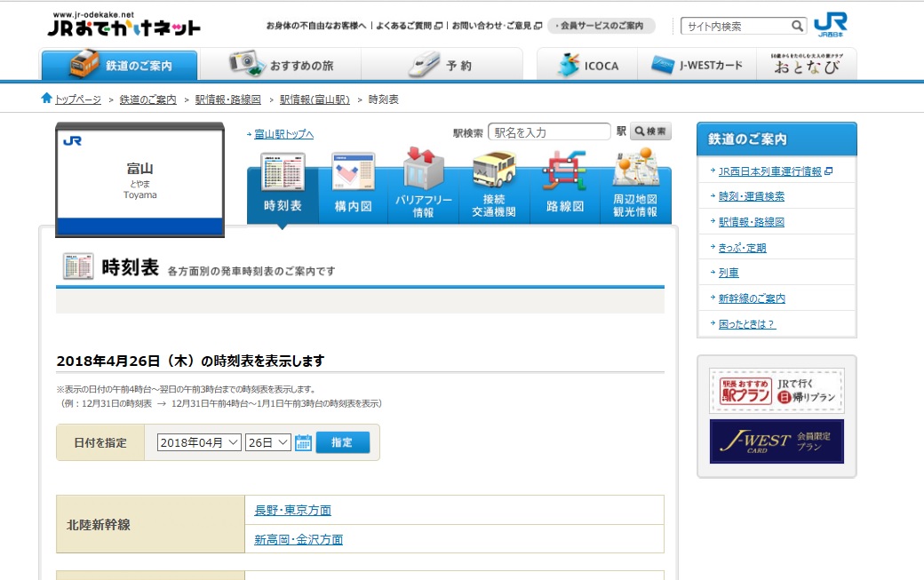Follow the 新高岡・金沢方面 link
Viewport: 924px width, 580px height.
pos(299,539)
